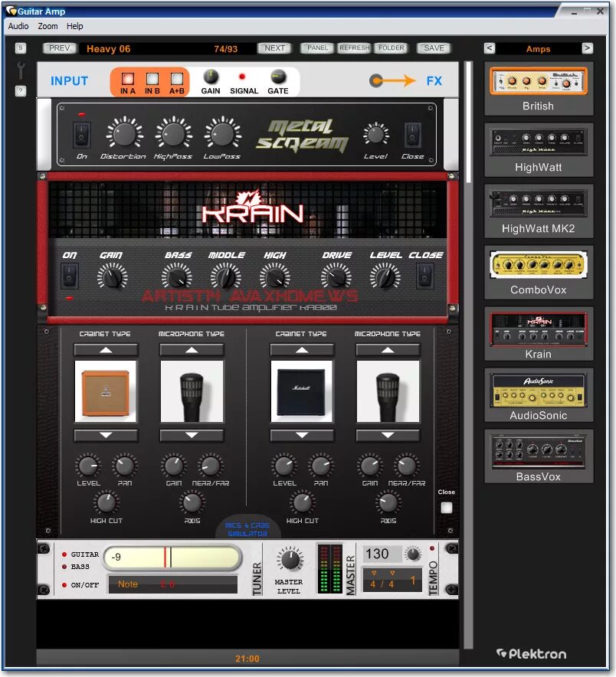Click the right microphone type image

[388, 391]
